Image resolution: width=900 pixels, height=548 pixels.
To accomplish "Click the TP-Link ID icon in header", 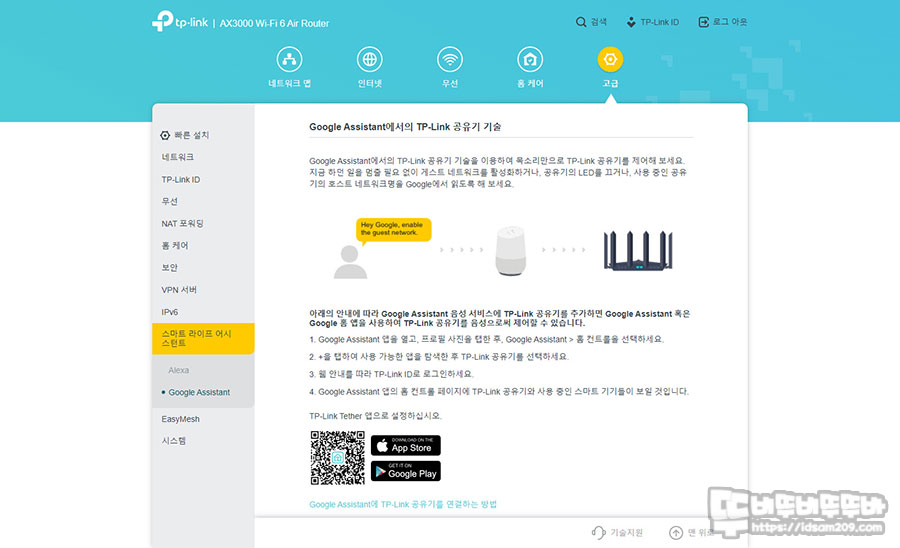I will (x=631, y=22).
